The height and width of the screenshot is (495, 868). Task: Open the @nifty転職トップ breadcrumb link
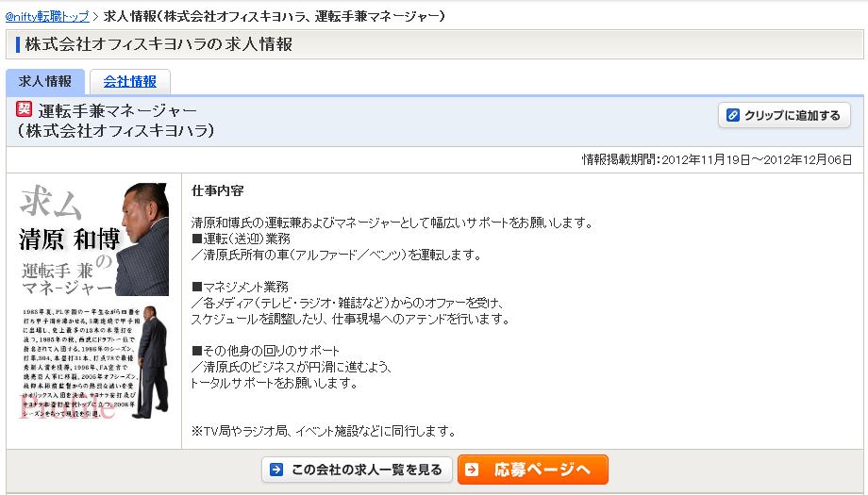(47, 17)
